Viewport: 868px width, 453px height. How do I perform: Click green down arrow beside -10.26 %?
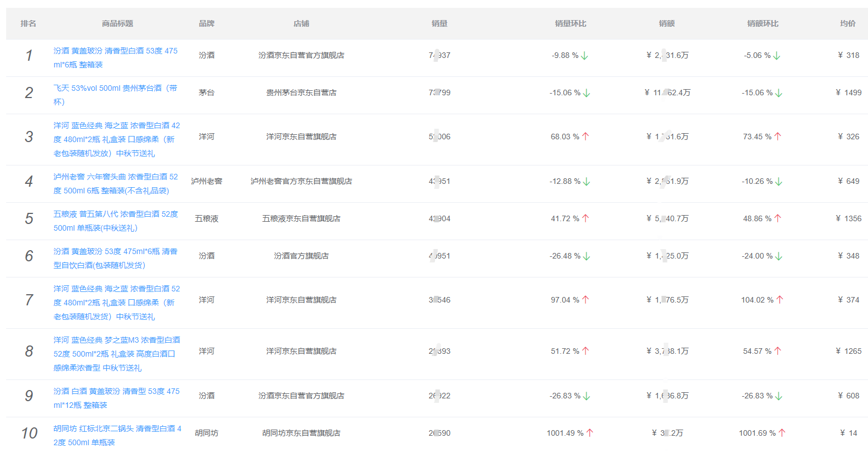pos(779,182)
